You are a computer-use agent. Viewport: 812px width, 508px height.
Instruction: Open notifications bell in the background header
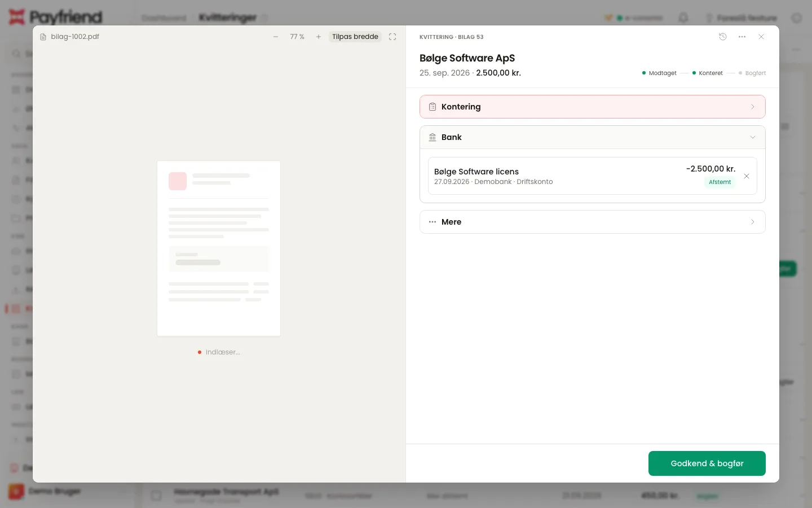pyautogui.click(x=683, y=18)
